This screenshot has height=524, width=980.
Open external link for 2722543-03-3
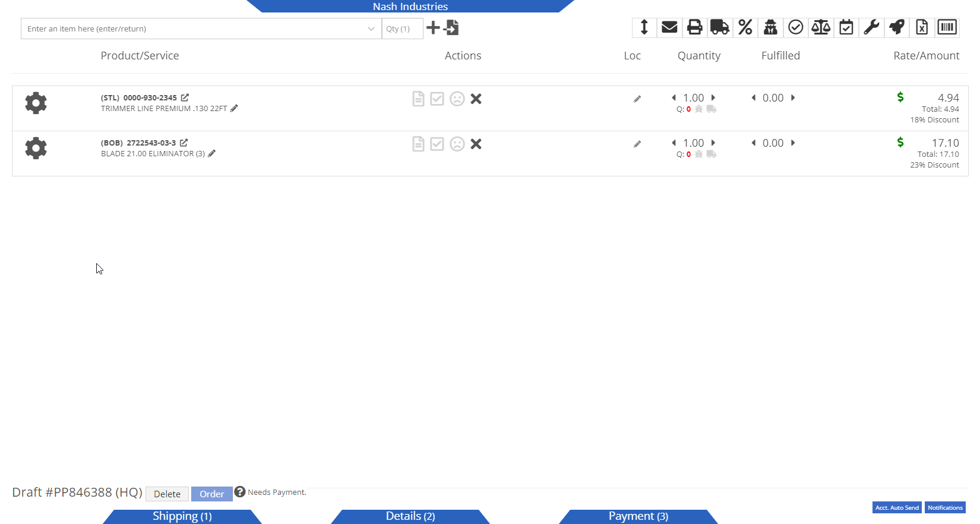tap(184, 143)
